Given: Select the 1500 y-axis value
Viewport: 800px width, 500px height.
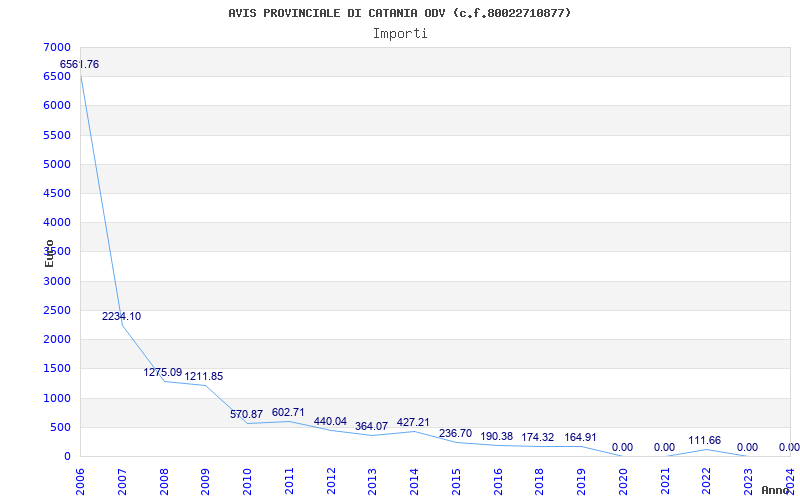Looking at the screenshot, I should point(57,368).
